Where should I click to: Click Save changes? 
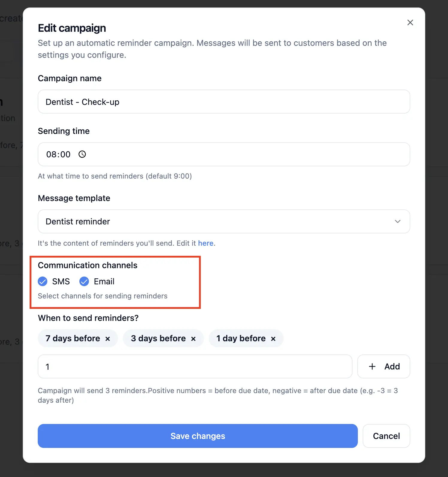pos(198,436)
